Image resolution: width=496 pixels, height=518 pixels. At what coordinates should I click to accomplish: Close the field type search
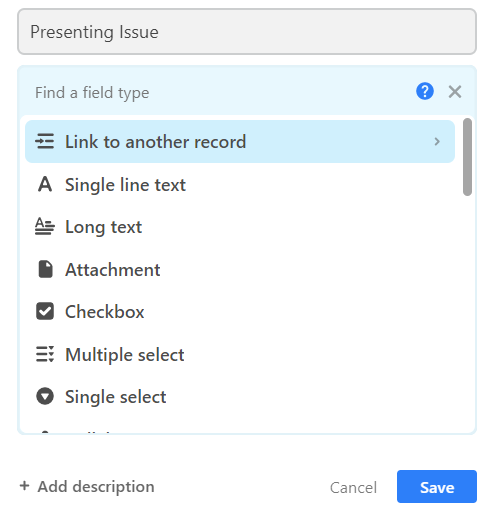(x=455, y=92)
